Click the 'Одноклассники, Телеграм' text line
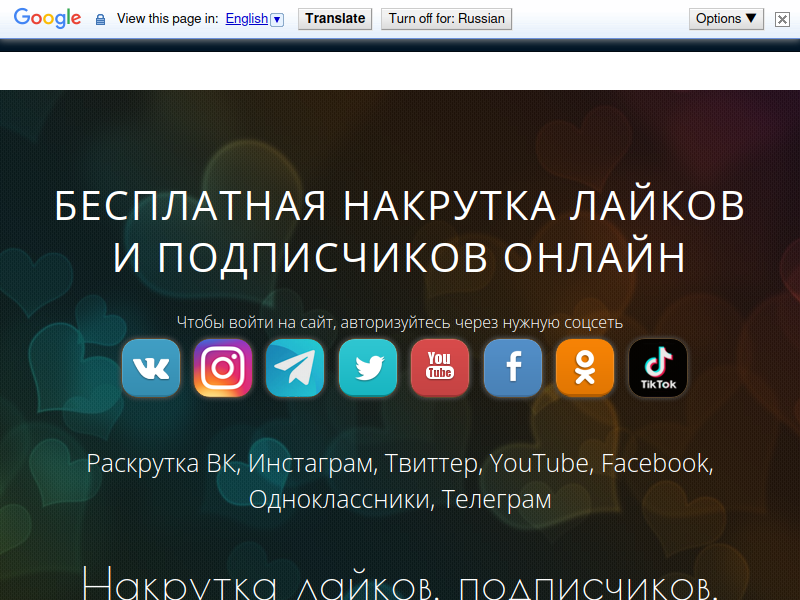Image resolution: width=800 pixels, height=600 pixels. [x=400, y=499]
